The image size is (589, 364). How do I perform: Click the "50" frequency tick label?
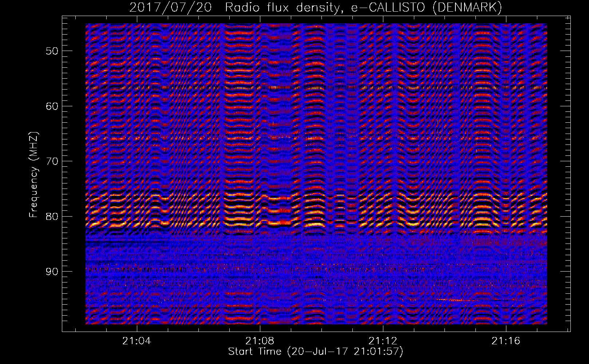click(x=52, y=51)
